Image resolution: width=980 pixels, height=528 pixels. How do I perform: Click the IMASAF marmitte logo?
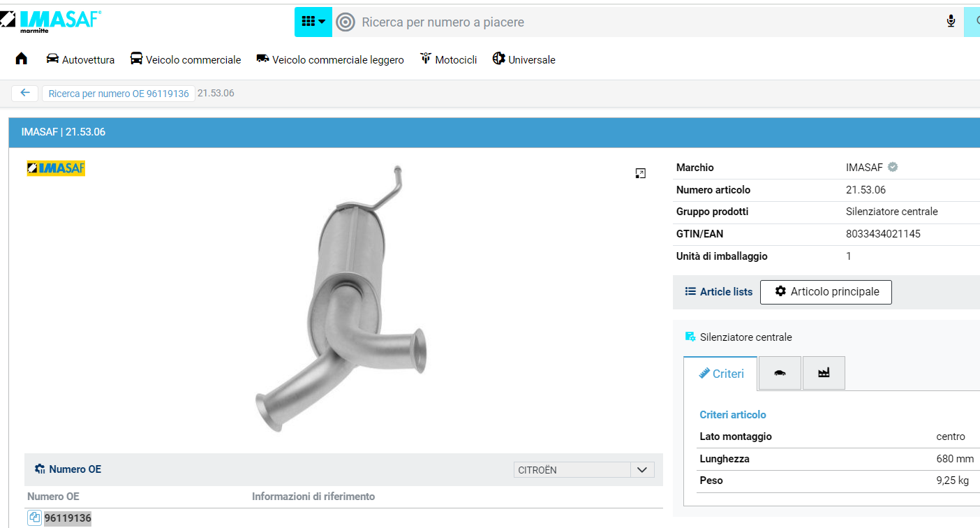click(x=50, y=21)
